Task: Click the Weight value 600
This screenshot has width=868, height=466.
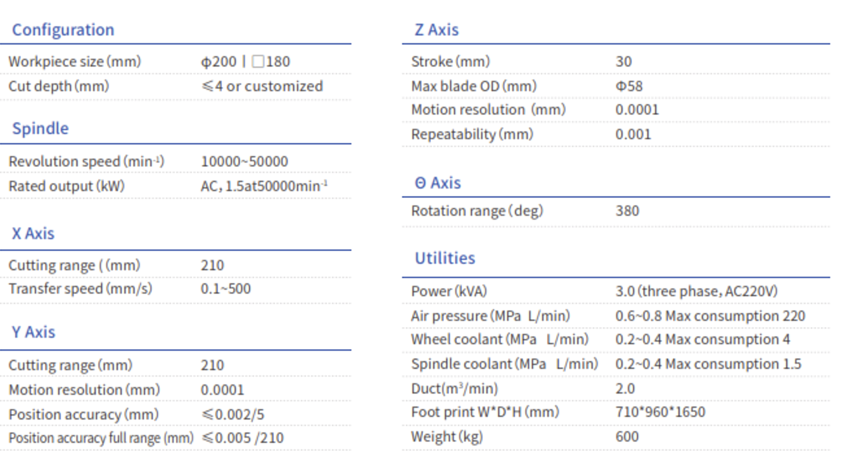Action: tap(627, 437)
